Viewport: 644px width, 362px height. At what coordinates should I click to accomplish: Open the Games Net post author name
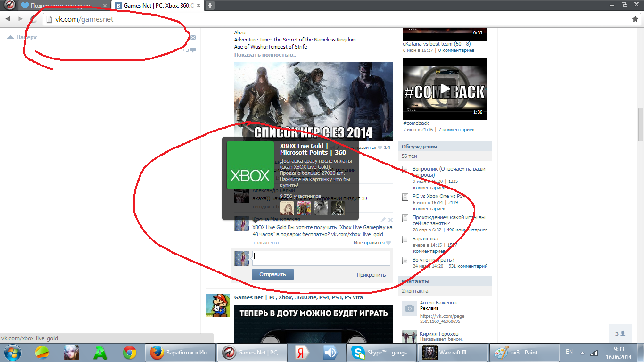pyautogui.click(x=298, y=297)
